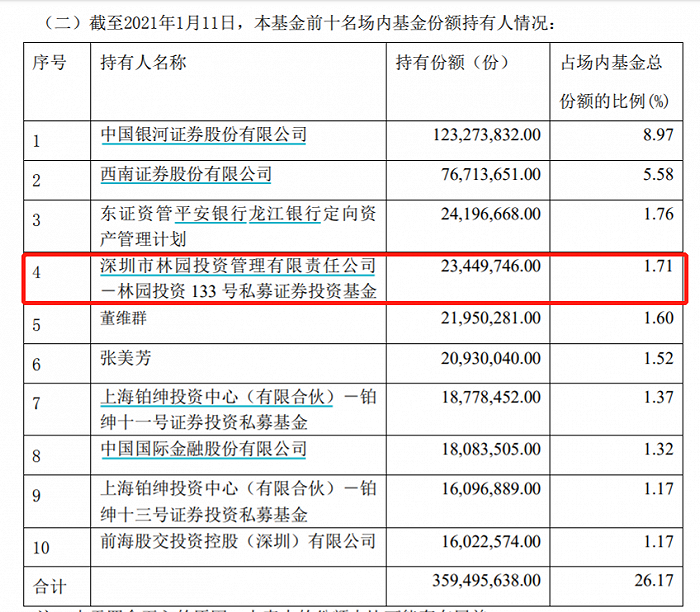Click the 1.76 percentage cell
This screenshot has height=612, width=700.
pyautogui.click(x=658, y=214)
